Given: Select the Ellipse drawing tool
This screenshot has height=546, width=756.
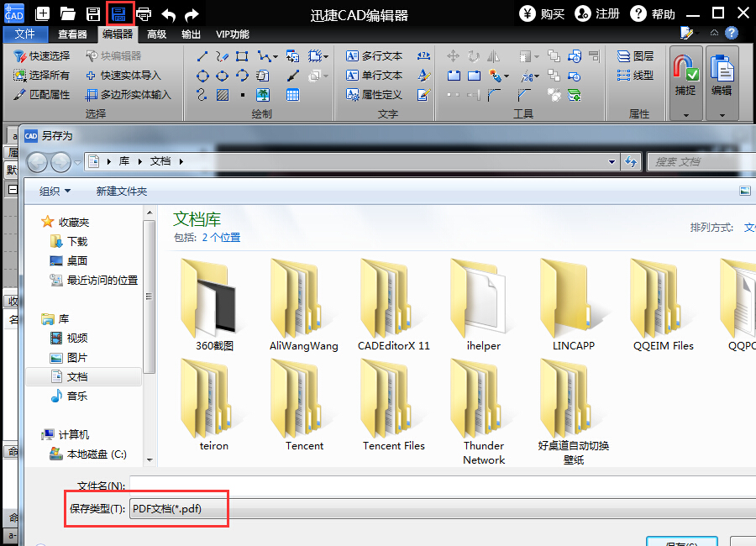Looking at the screenshot, I should coord(223,76).
